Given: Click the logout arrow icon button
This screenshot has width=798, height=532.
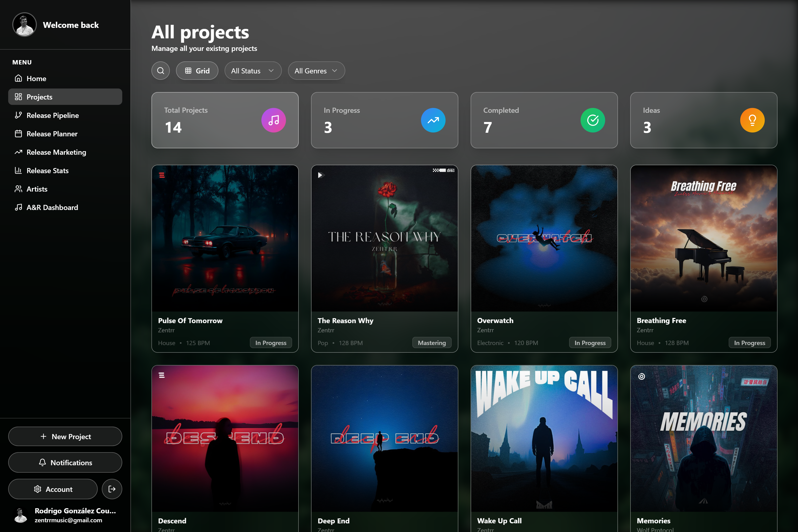Looking at the screenshot, I should [x=112, y=489].
